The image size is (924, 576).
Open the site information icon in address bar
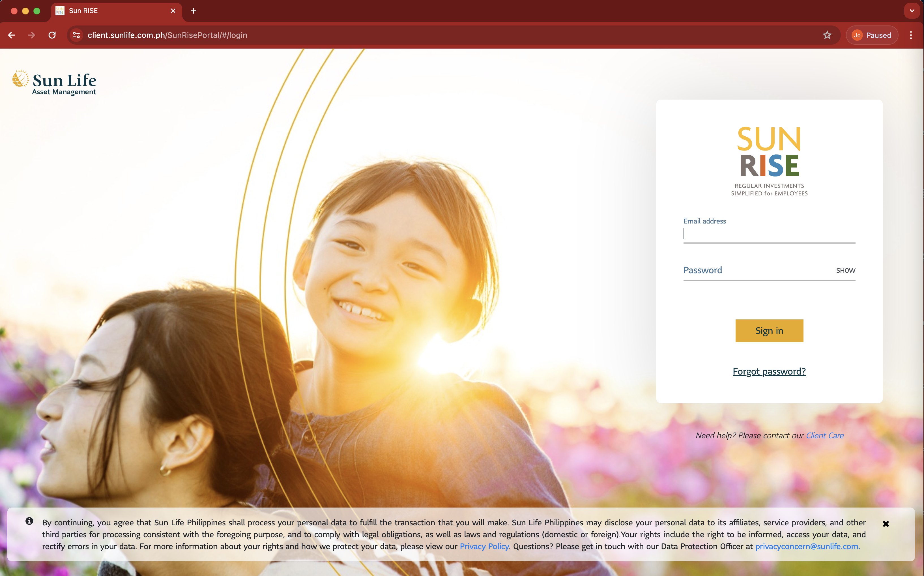click(x=77, y=35)
